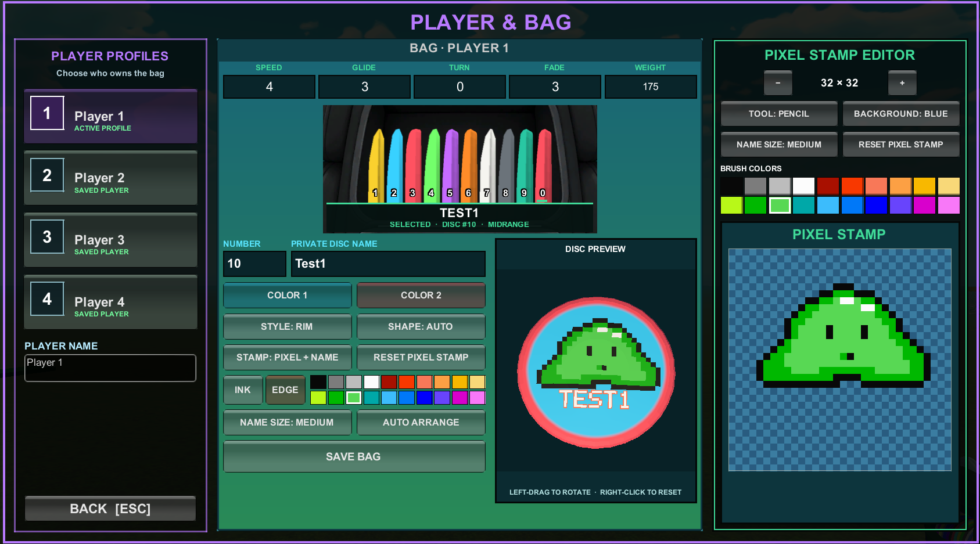The height and width of the screenshot is (544, 980).
Task: Switch to Player 3 saved profile
Action: point(110,240)
